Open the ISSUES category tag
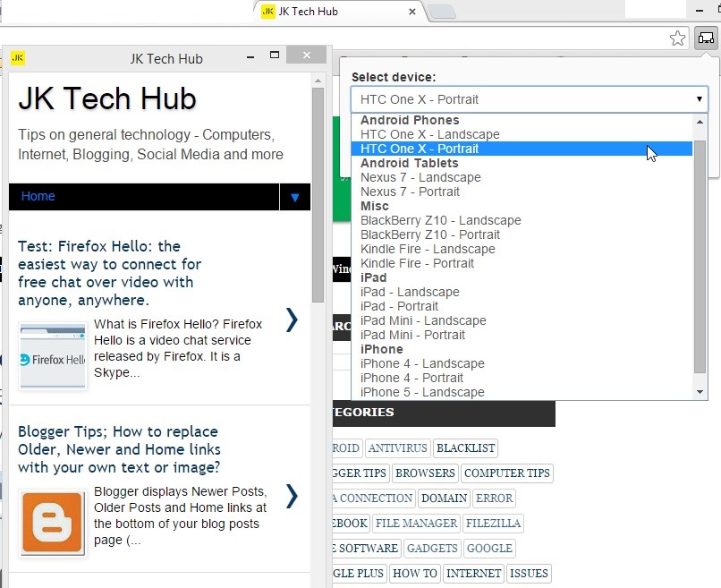721x588 pixels. tap(529, 574)
